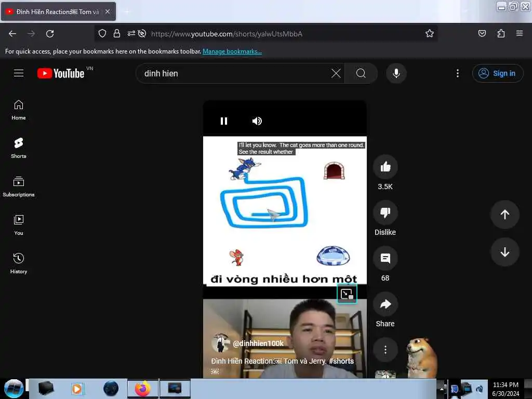Bookmark this page with star
The width and height of the screenshot is (532, 399).
point(430,34)
